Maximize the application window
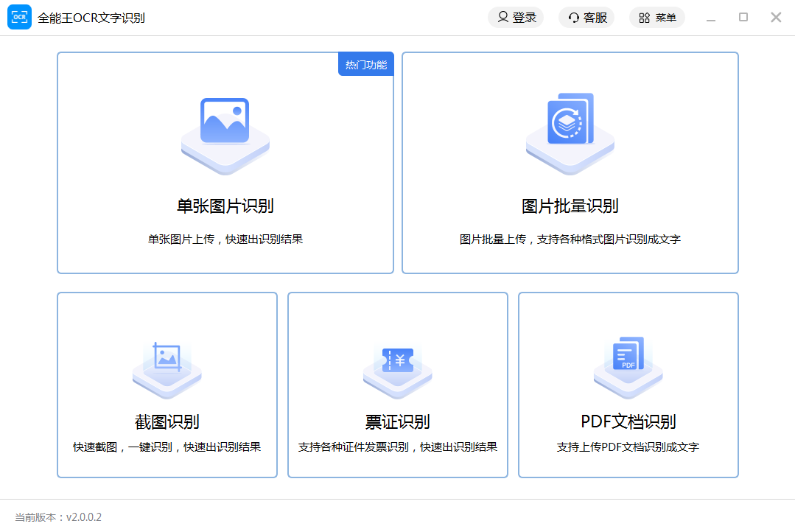 coord(743,18)
